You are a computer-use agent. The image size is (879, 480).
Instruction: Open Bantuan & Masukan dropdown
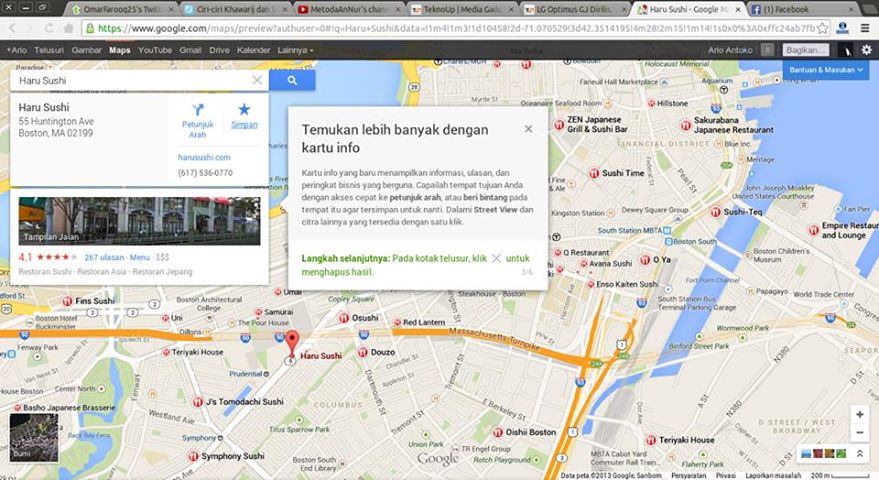click(x=825, y=70)
